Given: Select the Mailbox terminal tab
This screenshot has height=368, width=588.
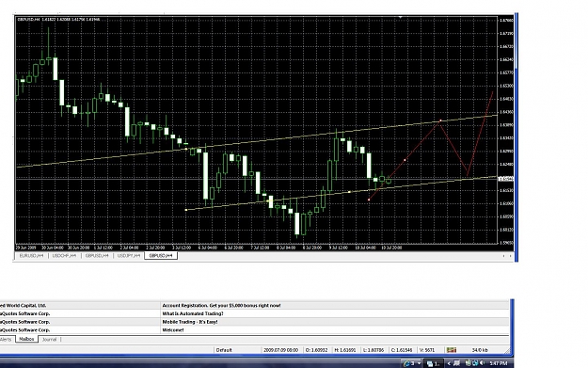Looking at the screenshot, I should (26, 339).
